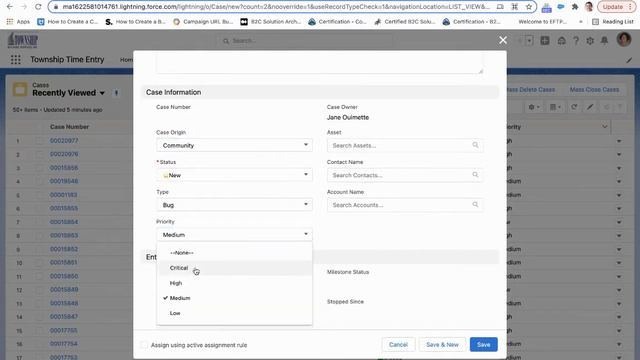This screenshot has height=360, width=640.
Task: Open the notifications bell icon
Action: (x=604, y=40)
